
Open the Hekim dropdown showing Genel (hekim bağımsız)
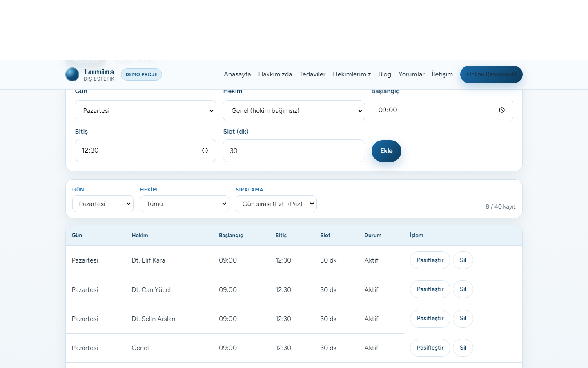coord(294,111)
